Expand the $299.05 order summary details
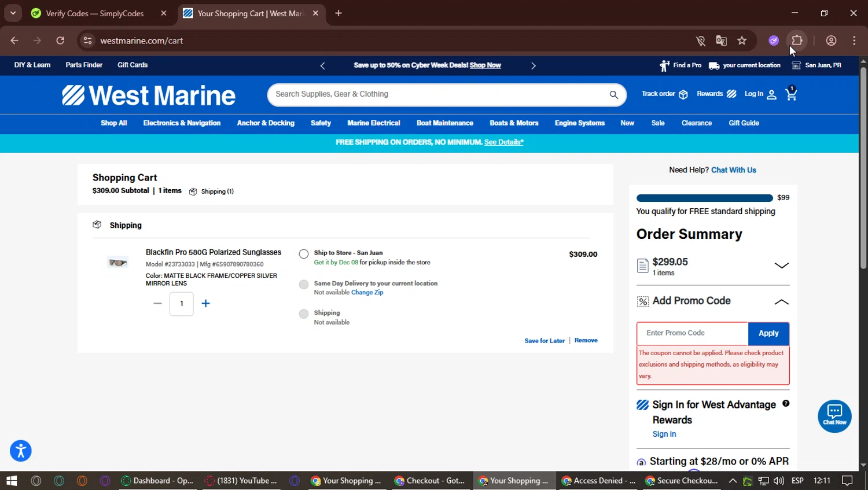 point(781,266)
